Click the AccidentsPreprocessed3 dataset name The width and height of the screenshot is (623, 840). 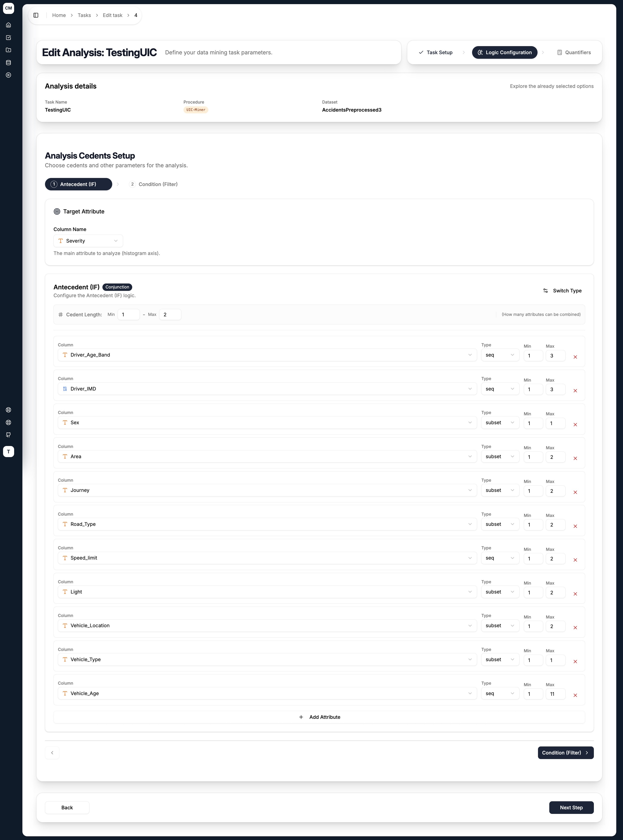pyautogui.click(x=351, y=110)
